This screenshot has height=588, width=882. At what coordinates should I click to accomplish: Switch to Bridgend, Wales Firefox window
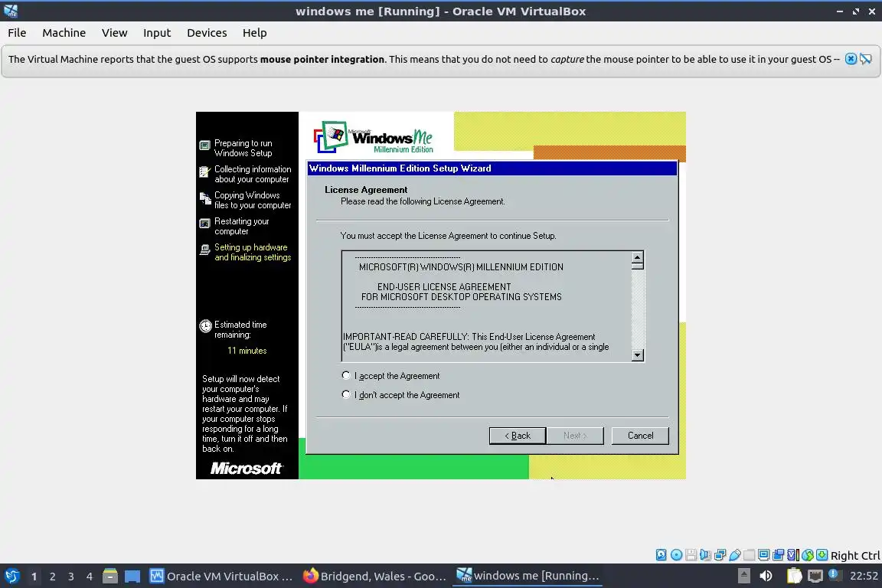[x=374, y=576]
